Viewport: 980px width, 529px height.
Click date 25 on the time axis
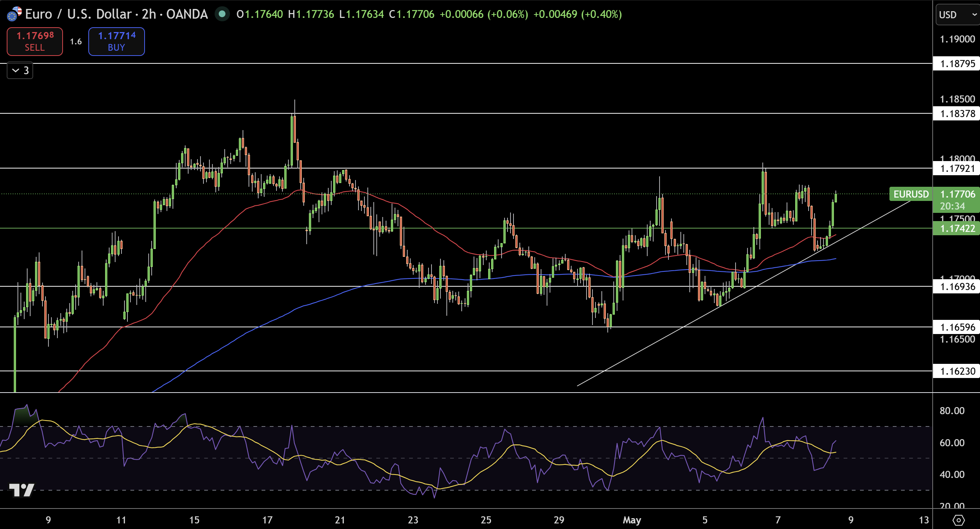click(x=486, y=520)
